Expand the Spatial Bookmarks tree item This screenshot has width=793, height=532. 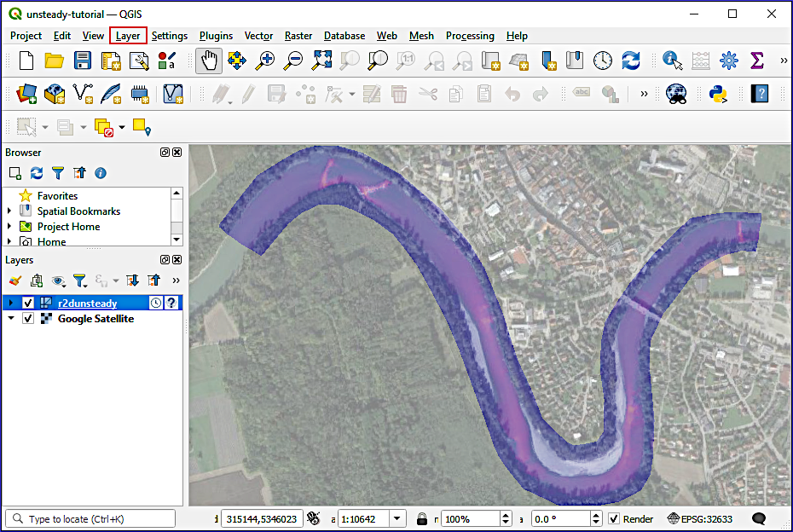tap(8, 211)
